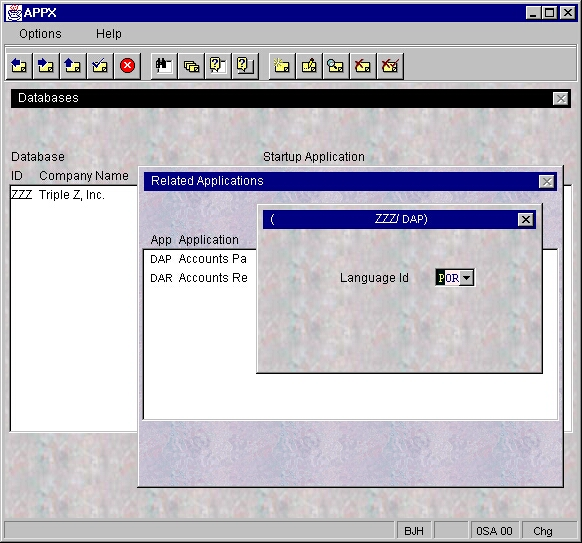Click the Application column header

point(209,240)
